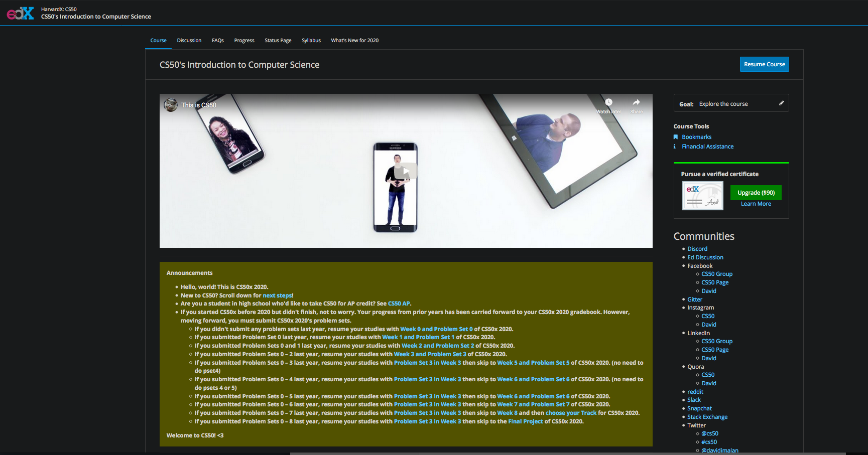Open the Discord community link

pyautogui.click(x=697, y=249)
